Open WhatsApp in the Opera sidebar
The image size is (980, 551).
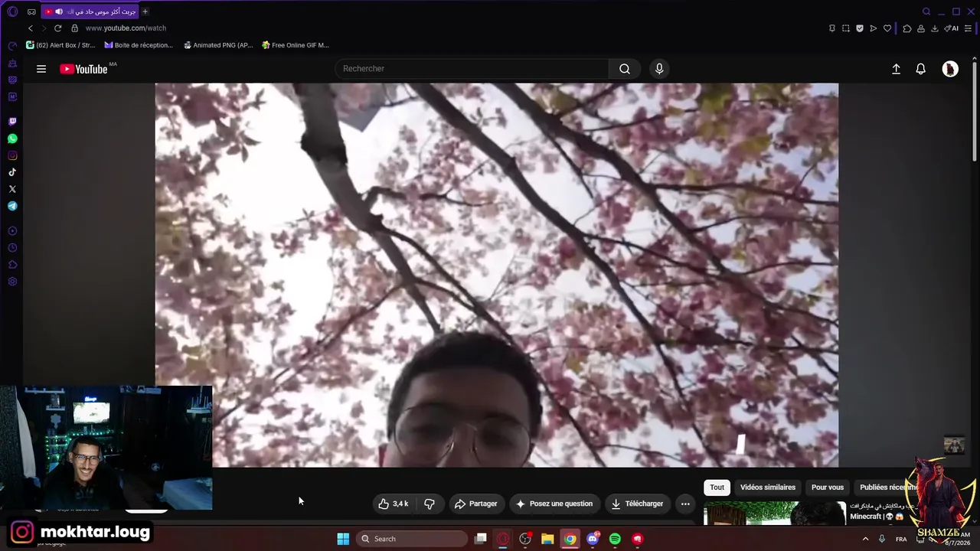(12, 139)
